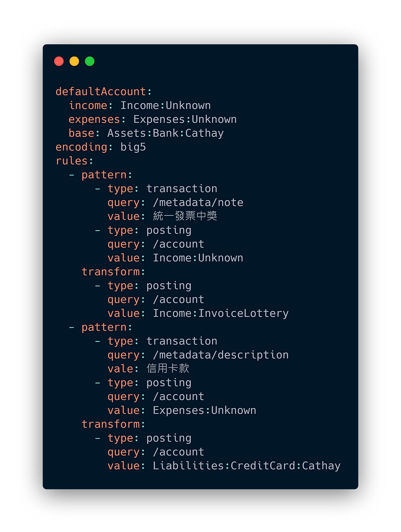Image resolution: width=401 pixels, height=532 pixels.
Task: Select the big5 encoding value
Action: [x=133, y=147]
